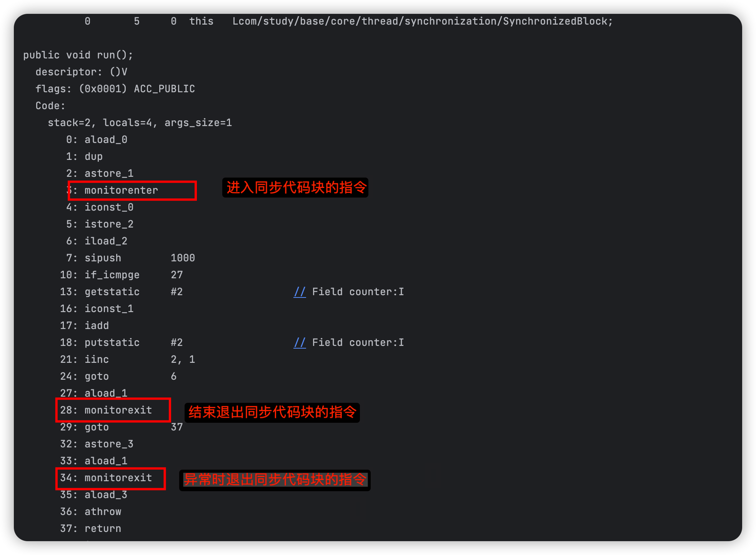The image size is (756, 555).
Task: Click the athrow instruction at offset 36
Action: point(103,512)
